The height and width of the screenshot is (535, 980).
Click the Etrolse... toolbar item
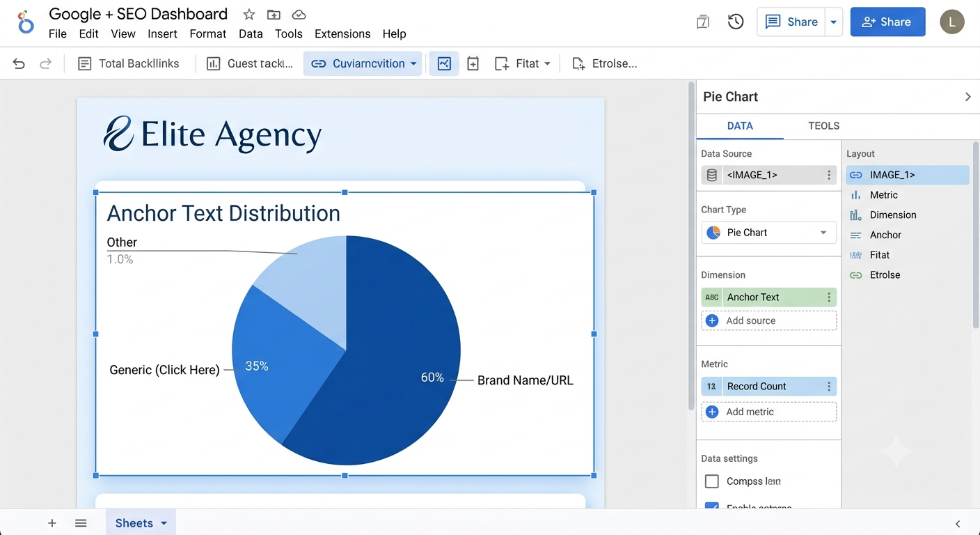[604, 63]
